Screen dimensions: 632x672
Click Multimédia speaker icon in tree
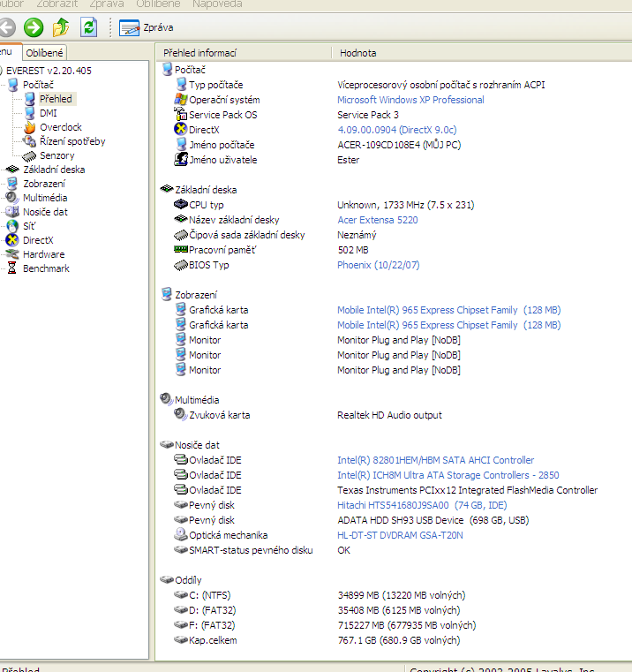coord(11,198)
